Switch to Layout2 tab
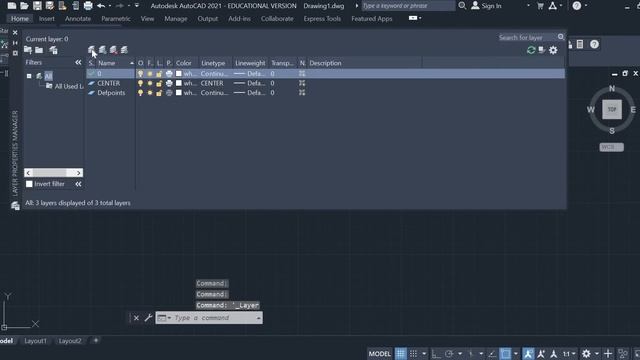The width and height of the screenshot is (640, 360). coord(70,341)
